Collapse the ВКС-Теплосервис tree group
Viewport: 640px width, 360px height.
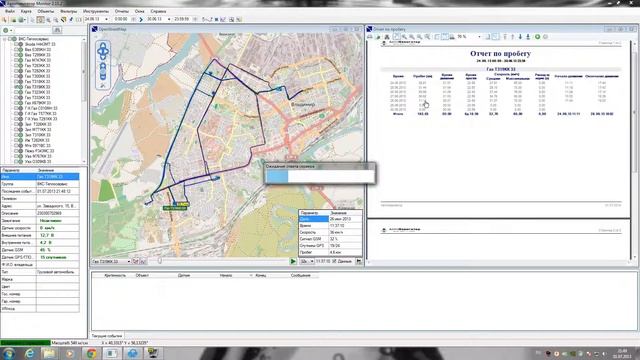pyautogui.click(x=4, y=39)
